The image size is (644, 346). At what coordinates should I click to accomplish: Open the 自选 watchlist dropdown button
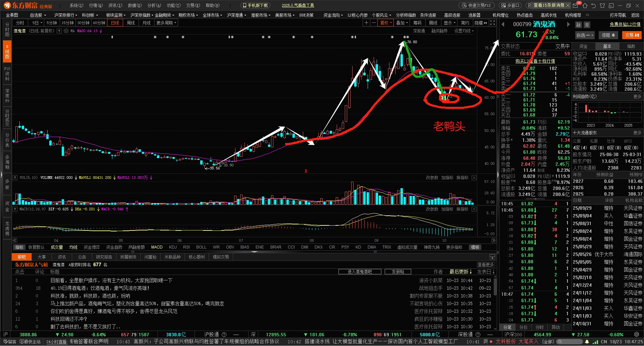tap(585, 35)
